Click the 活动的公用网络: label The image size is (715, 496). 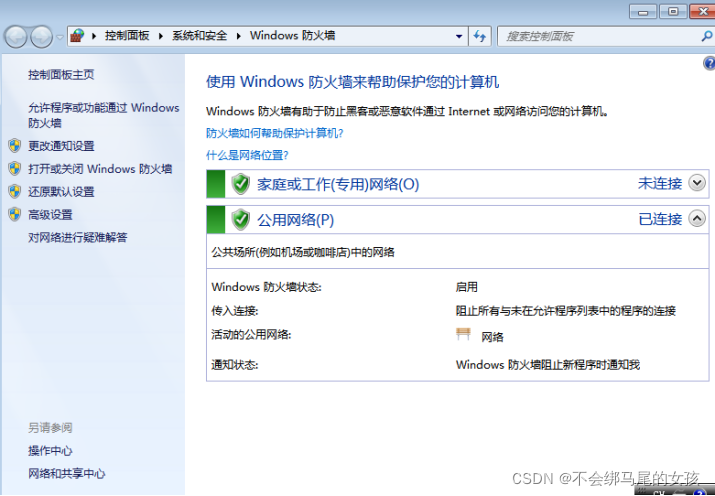(x=251, y=335)
